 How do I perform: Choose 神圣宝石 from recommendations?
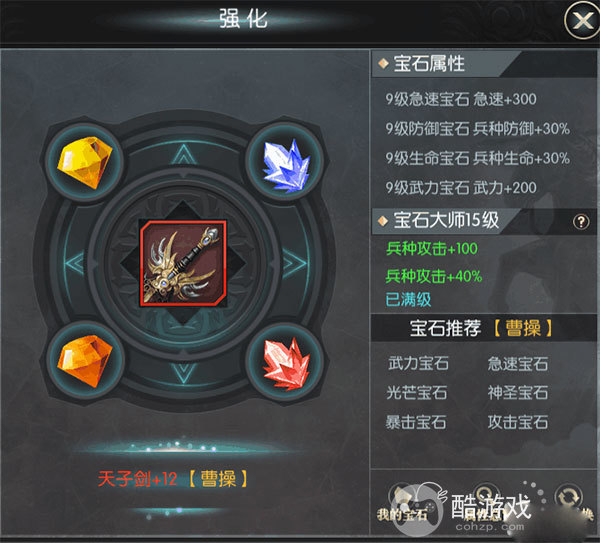[x=517, y=393]
